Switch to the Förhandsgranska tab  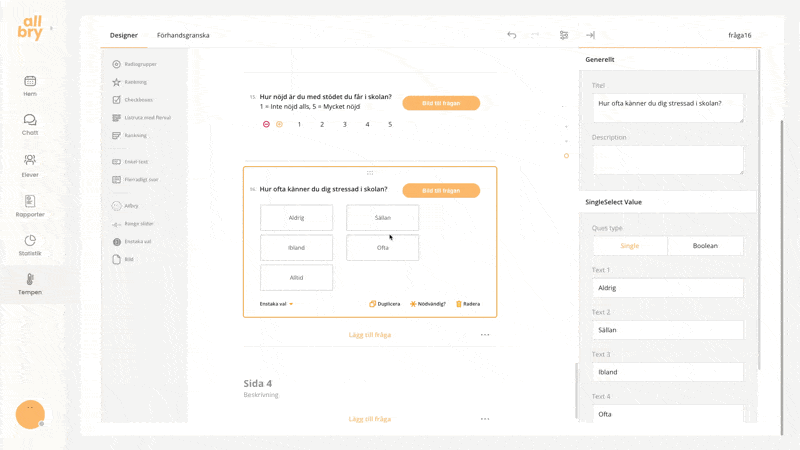183,35
